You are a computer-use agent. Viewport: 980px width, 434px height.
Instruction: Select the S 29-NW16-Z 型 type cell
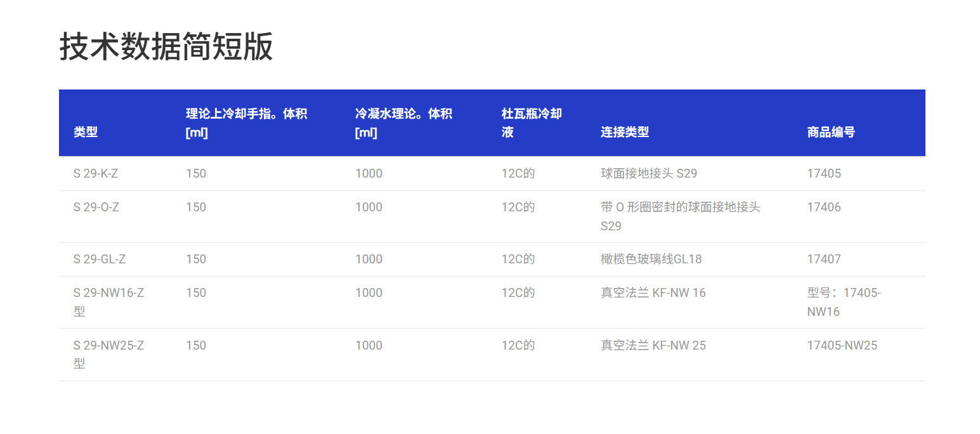(x=109, y=302)
